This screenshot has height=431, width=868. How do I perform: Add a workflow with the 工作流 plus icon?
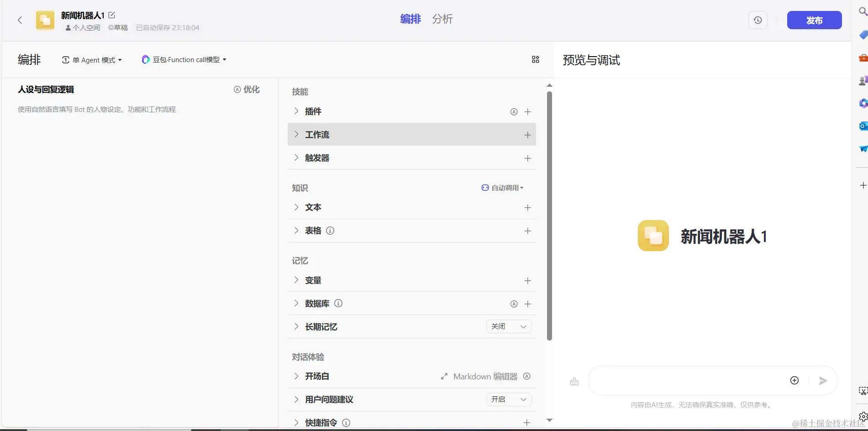528,135
